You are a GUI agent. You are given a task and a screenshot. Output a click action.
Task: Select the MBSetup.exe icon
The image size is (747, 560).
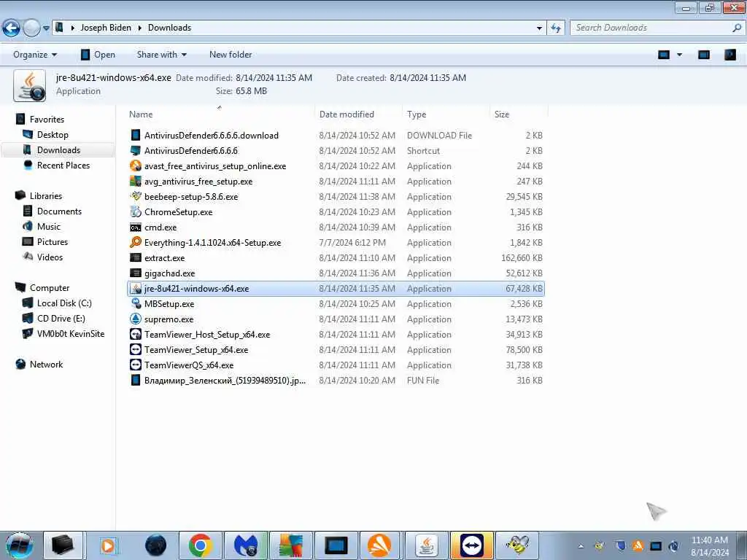coord(136,303)
